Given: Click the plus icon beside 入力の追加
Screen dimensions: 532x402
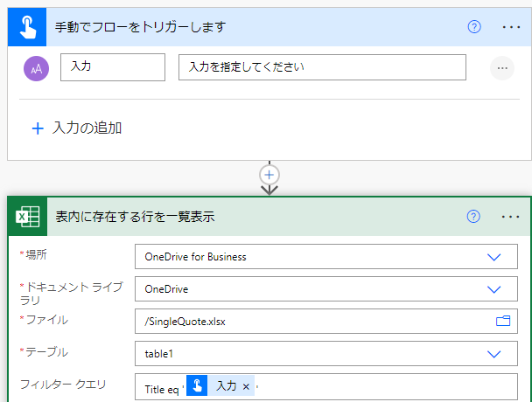Looking at the screenshot, I should [x=38, y=128].
